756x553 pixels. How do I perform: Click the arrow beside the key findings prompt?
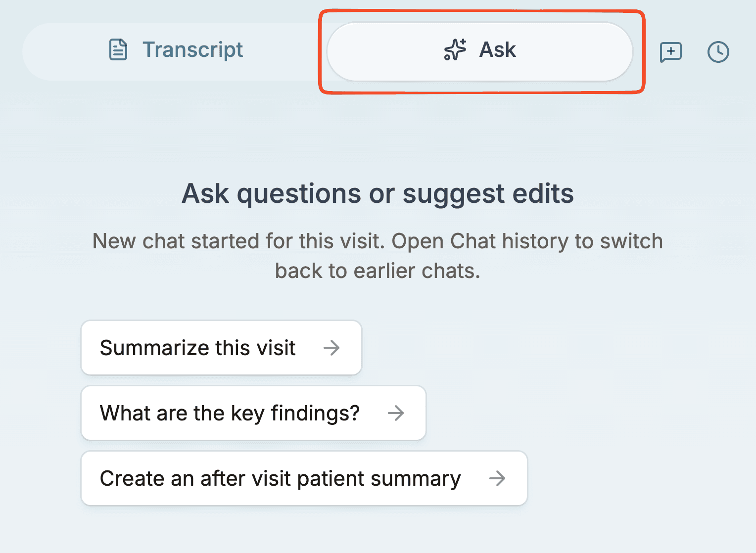pos(396,413)
